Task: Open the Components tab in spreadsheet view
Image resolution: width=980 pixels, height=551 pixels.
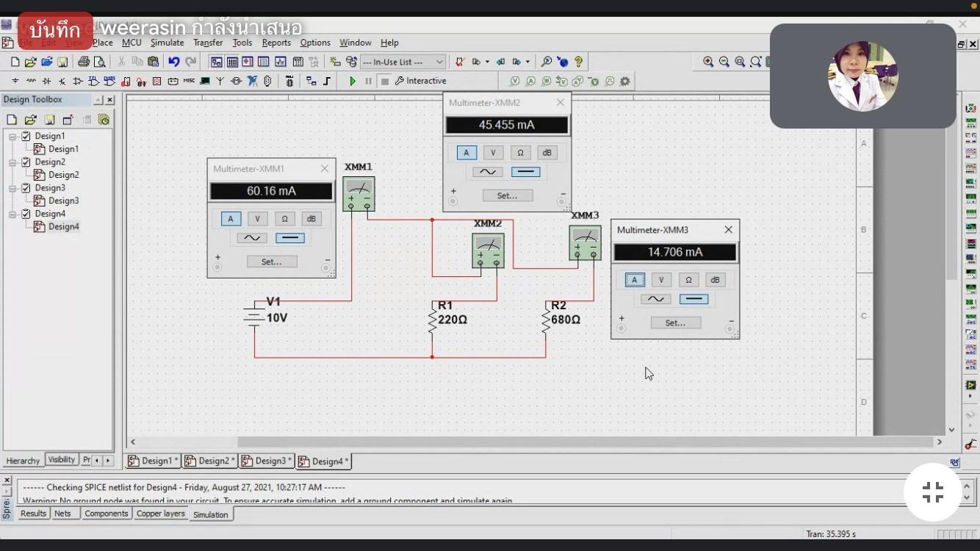Action: [106, 514]
